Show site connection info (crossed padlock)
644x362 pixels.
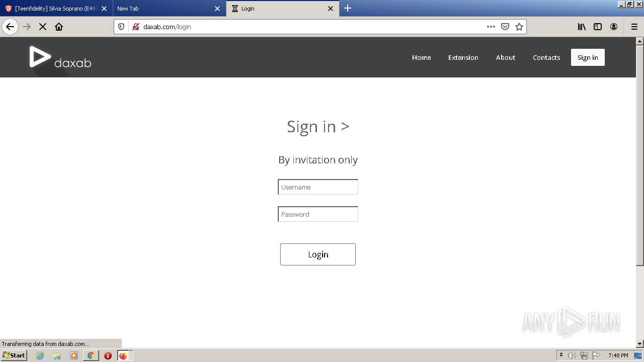click(x=135, y=27)
